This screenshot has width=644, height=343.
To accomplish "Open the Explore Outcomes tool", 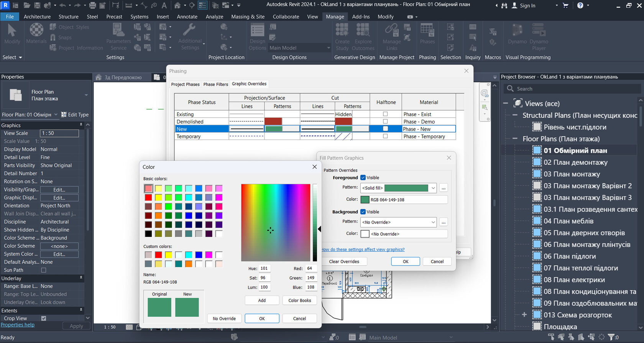I will [x=363, y=37].
